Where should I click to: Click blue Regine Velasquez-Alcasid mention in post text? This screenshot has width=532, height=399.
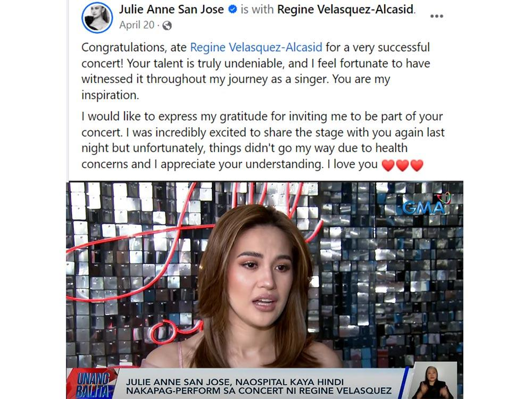tap(256, 47)
